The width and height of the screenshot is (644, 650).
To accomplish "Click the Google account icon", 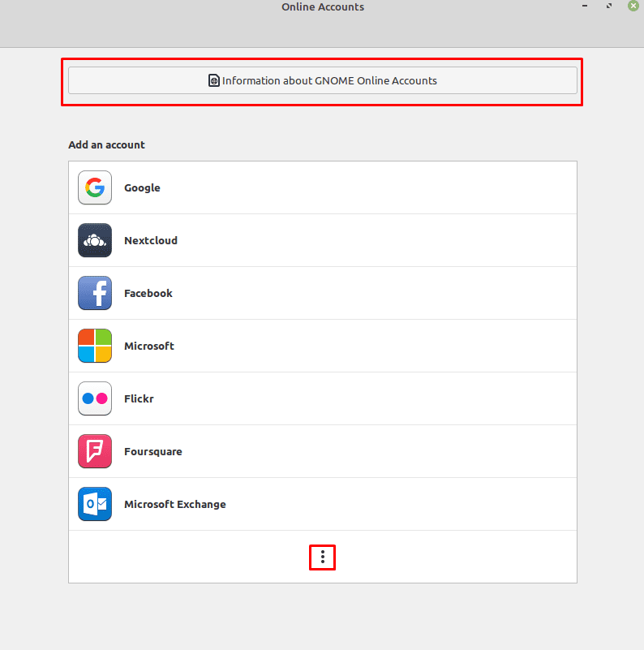I will [x=95, y=187].
